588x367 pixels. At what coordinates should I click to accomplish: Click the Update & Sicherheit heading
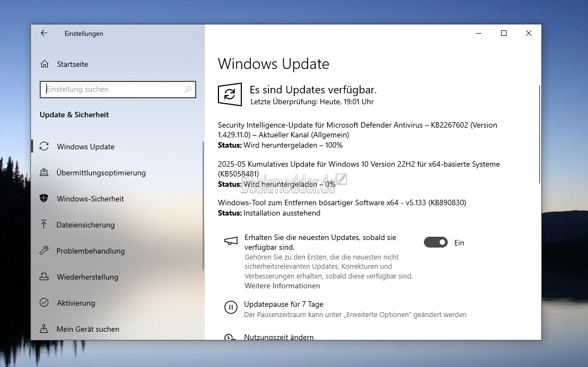click(x=74, y=115)
